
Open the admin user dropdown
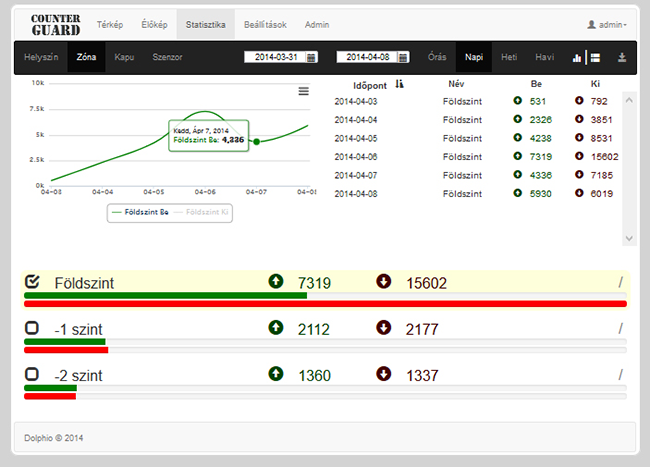(607, 24)
